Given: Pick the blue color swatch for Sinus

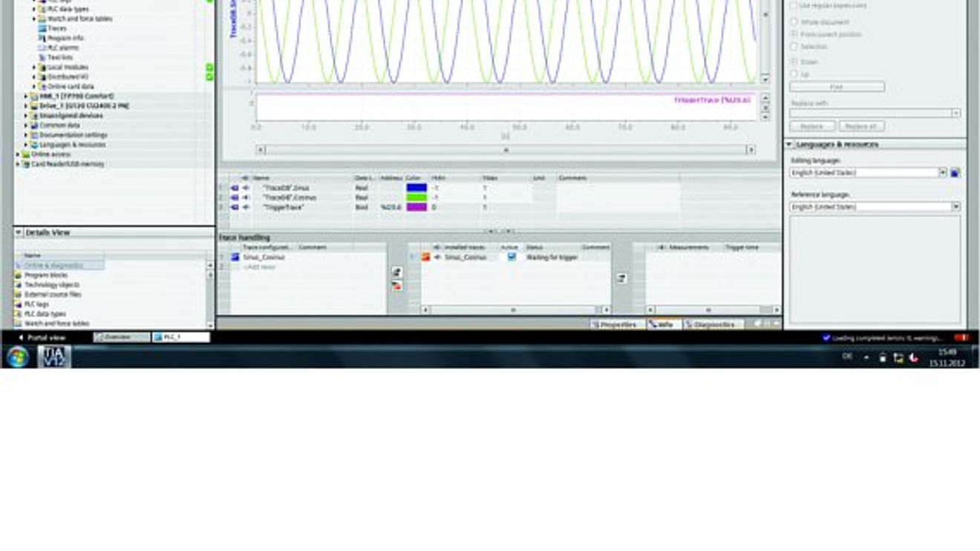Looking at the screenshot, I should point(416,188).
